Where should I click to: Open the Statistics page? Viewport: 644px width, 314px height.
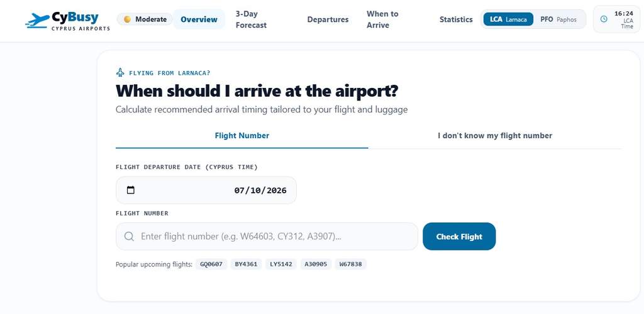tap(456, 19)
